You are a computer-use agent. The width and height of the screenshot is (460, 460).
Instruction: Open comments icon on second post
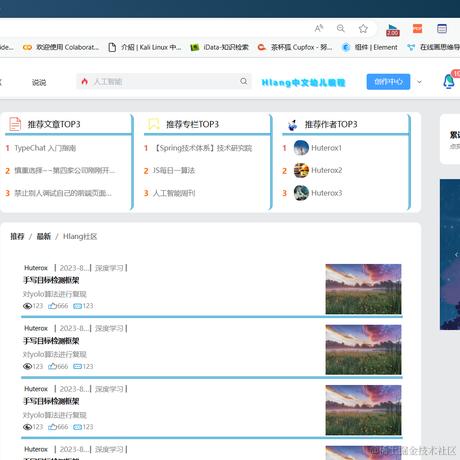(77, 366)
